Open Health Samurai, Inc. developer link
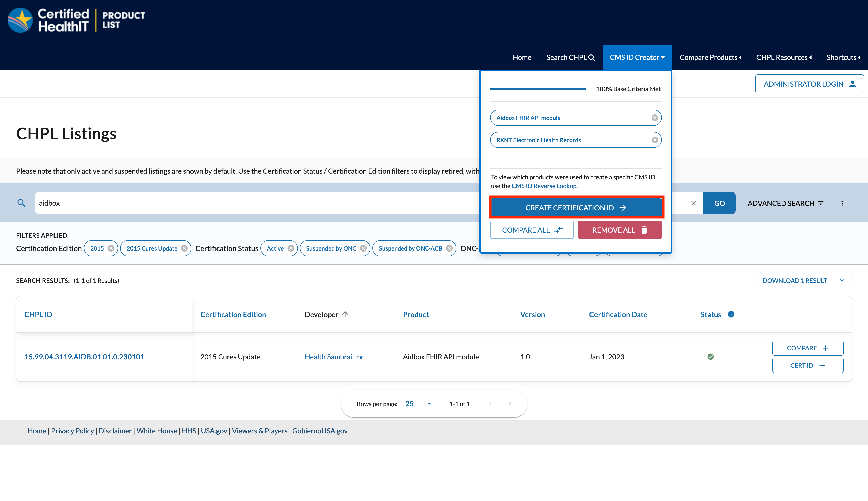The height and width of the screenshot is (501, 868). (x=335, y=357)
